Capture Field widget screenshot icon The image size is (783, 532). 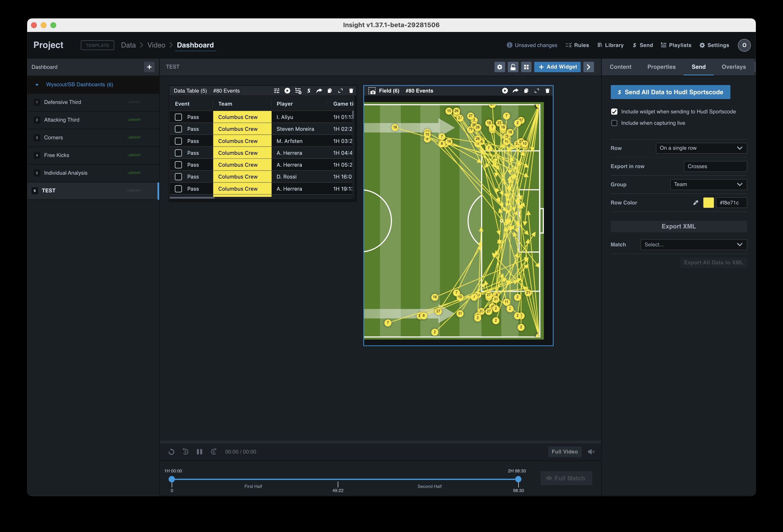click(372, 91)
